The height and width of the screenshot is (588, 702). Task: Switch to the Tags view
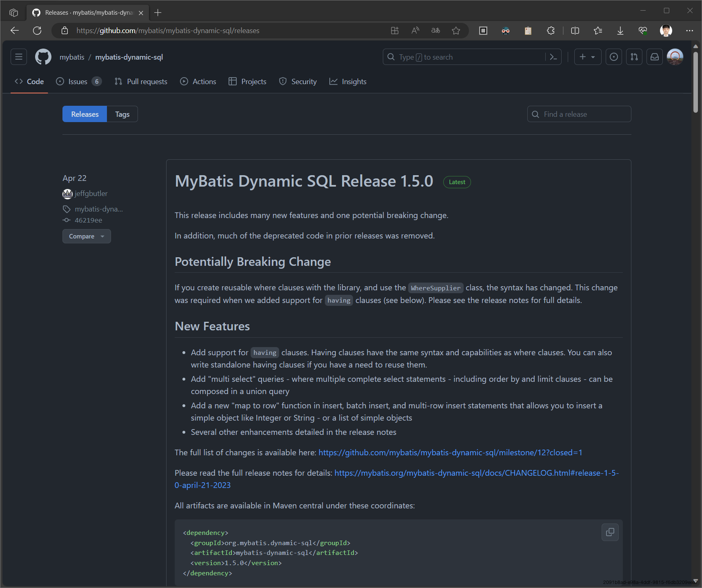(x=122, y=114)
